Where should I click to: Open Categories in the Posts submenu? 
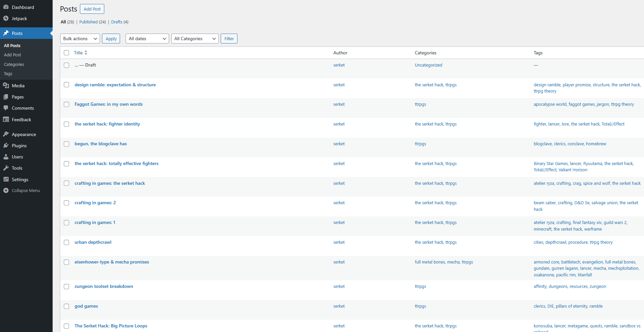(x=14, y=64)
